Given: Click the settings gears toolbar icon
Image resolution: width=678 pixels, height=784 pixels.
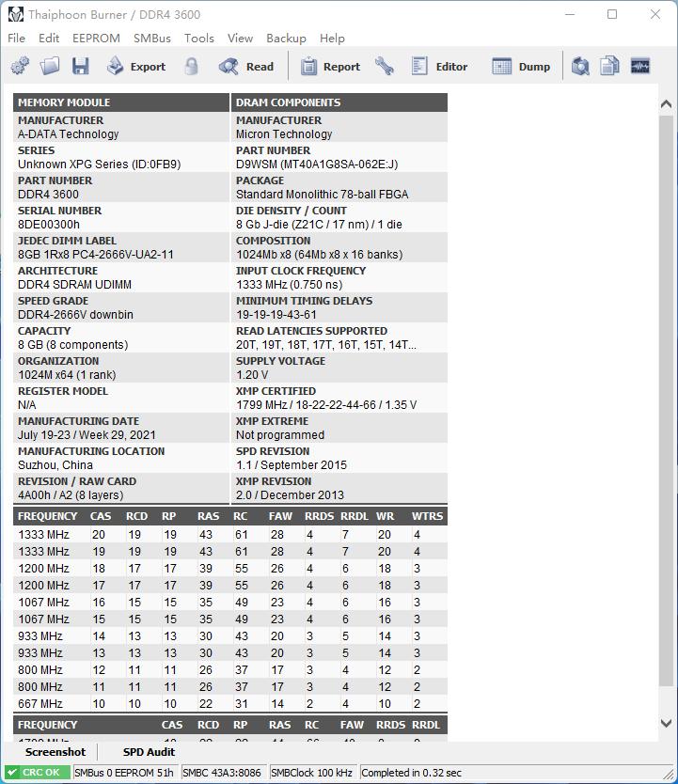Looking at the screenshot, I should point(20,66).
